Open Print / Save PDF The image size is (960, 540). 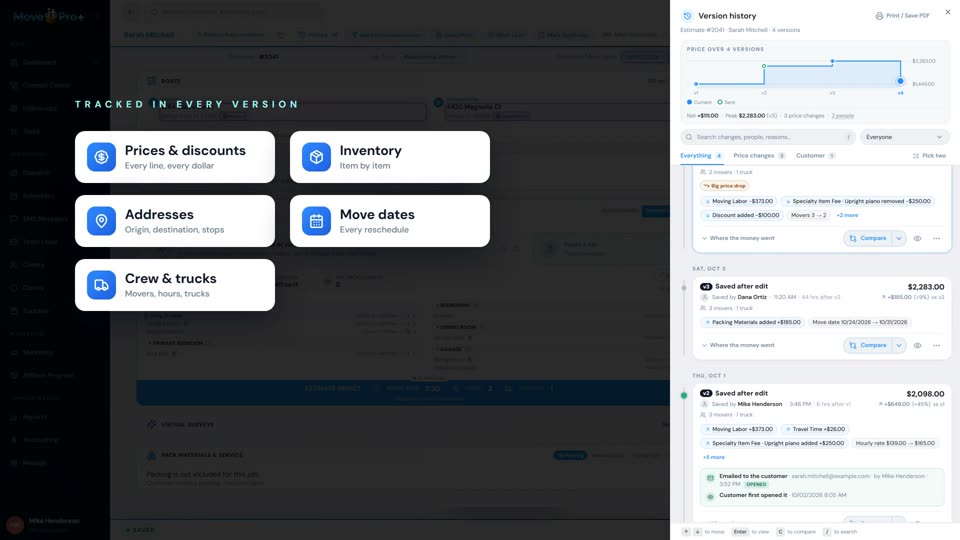(x=902, y=16)
